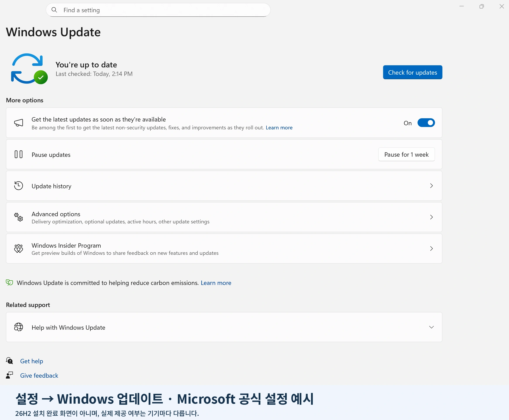Open Advanced options via its chevron arrow
Image resolution: width=509 pixels, height=420 pixels.
(431, 217)
